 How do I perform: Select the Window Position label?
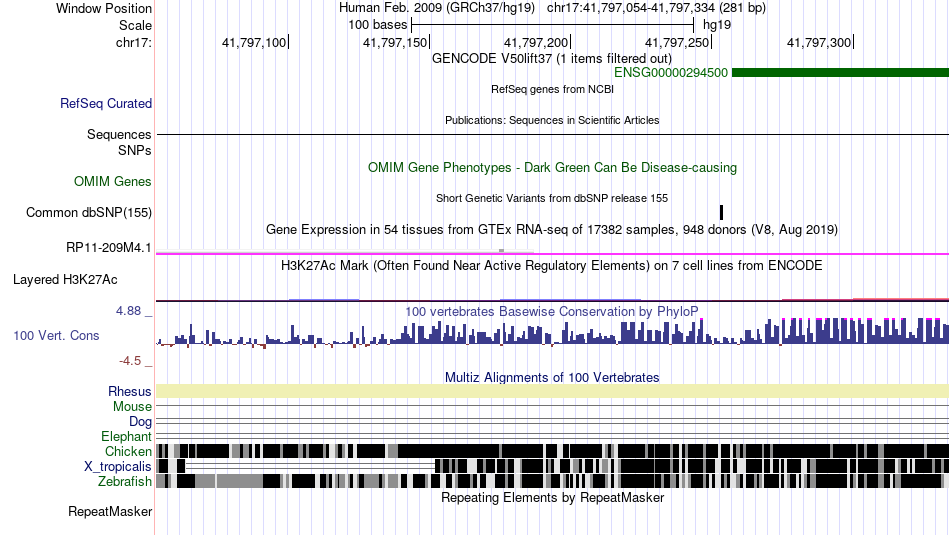click(x=104, y=8)
